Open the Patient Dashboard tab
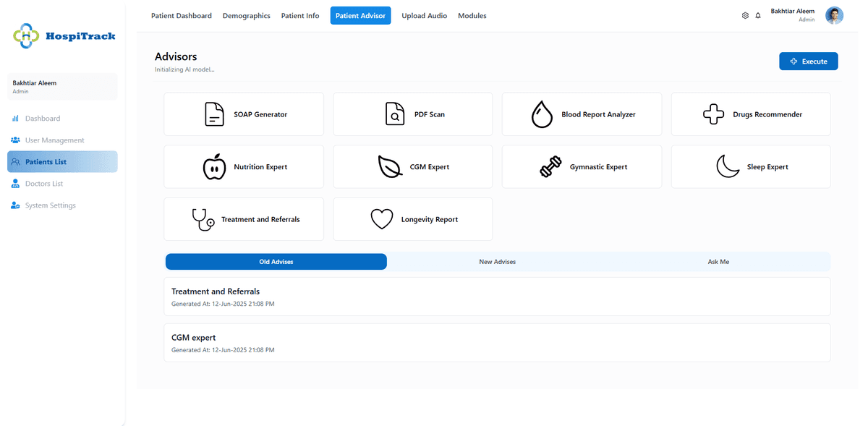The image size is (868, 426). [182, 15]
